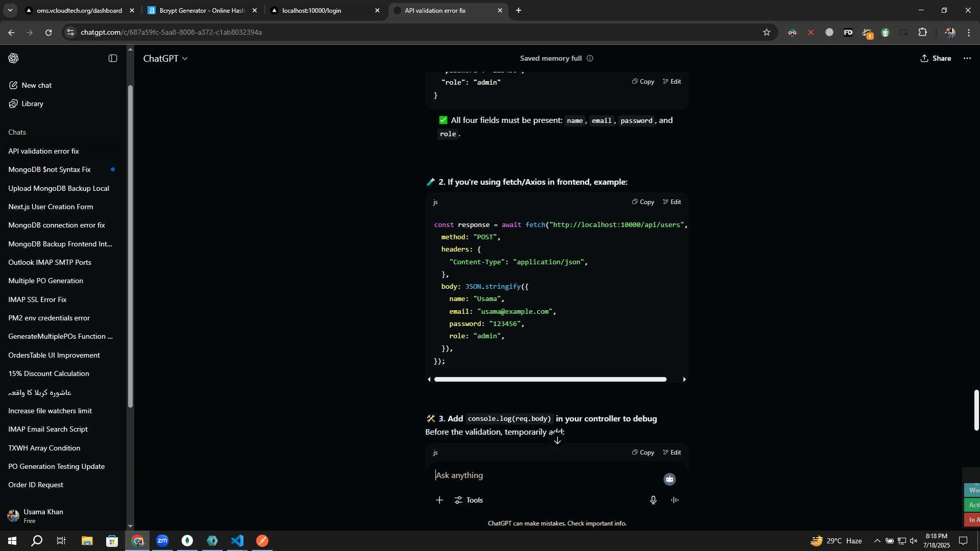Click the microphone dictate icon

[653, 500]
